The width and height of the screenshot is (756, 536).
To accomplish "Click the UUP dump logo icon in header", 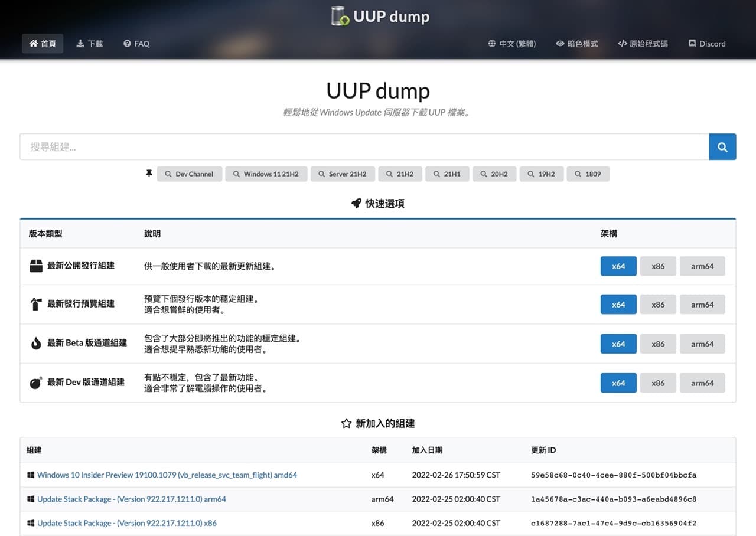I will (340, 16).
